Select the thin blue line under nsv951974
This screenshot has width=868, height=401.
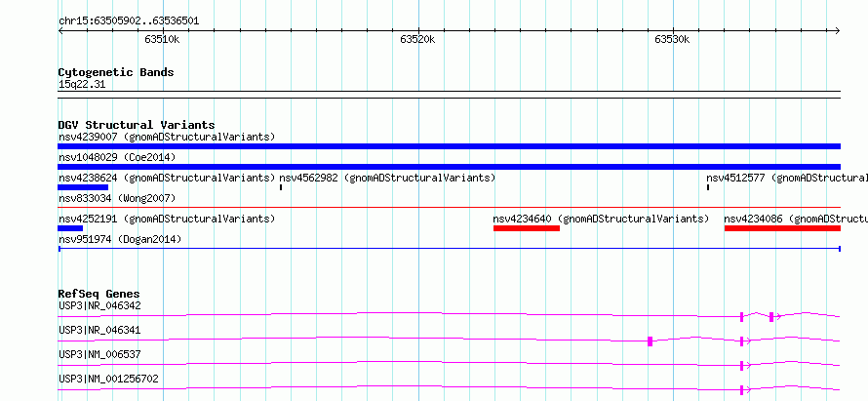pos(449,249)
